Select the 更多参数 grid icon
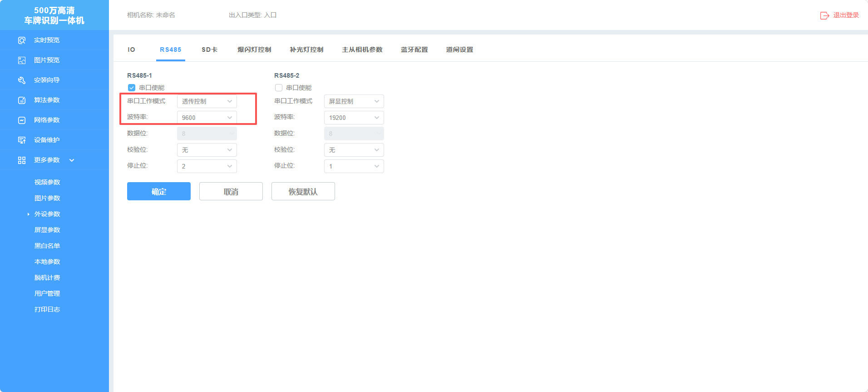868x392 pixels. pyautogui.click(x=22, y=160)
